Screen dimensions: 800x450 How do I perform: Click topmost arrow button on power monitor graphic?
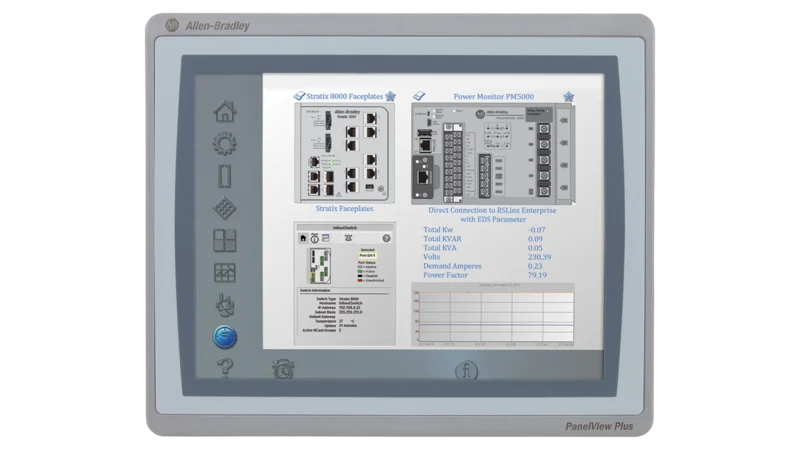[564, 120]
